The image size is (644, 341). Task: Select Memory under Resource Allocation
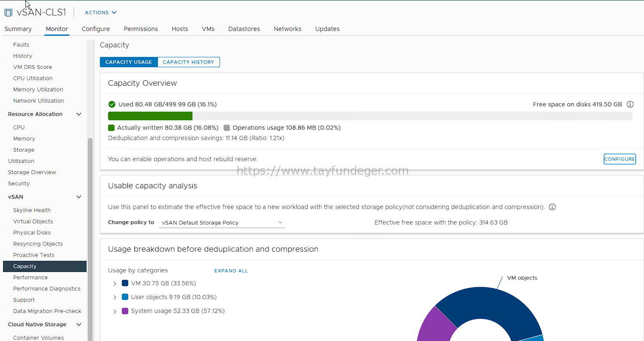pyautogui.click(x=24, y=138)
